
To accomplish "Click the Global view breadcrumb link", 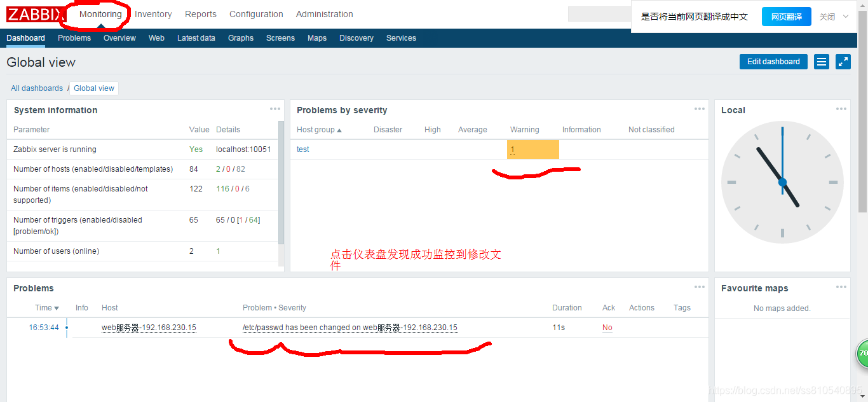I will [94, 88].
